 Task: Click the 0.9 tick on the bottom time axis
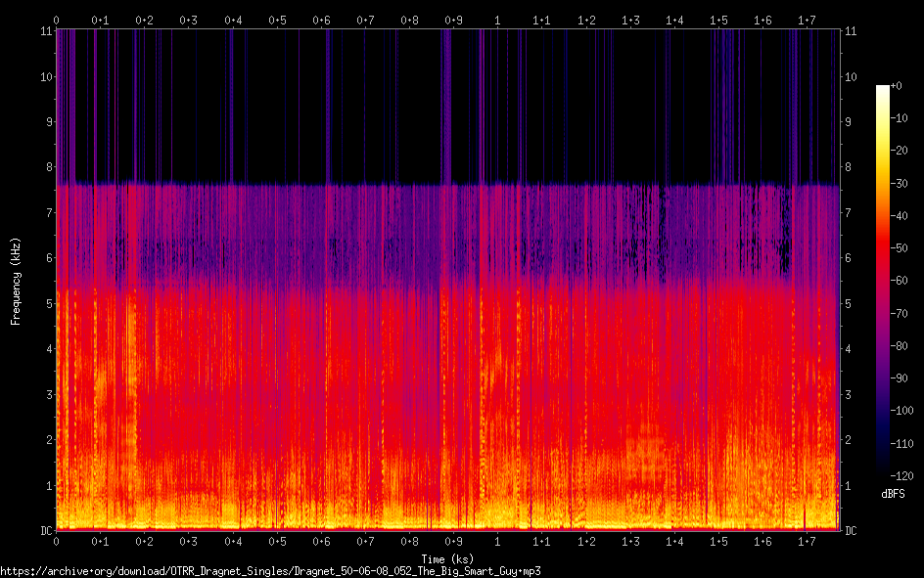click(x=453, y=542)
